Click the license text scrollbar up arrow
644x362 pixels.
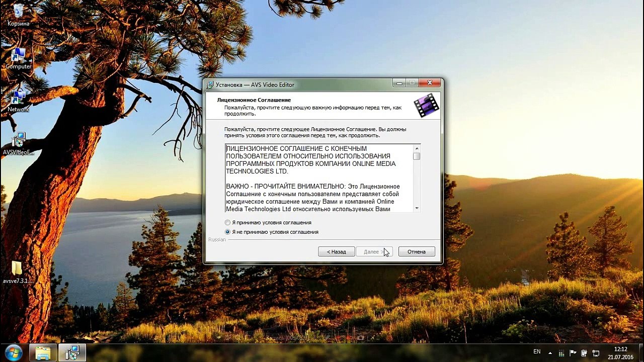tap(417, 148)
